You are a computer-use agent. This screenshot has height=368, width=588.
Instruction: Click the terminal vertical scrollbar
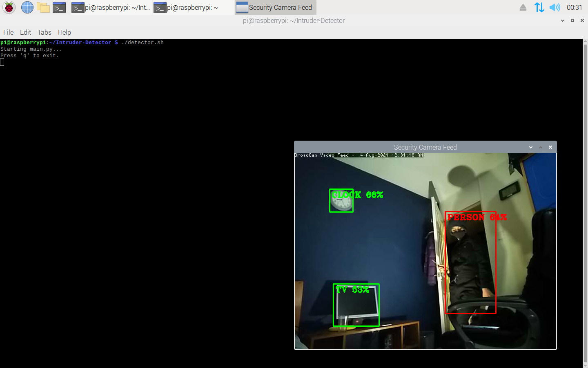point(585,203)
